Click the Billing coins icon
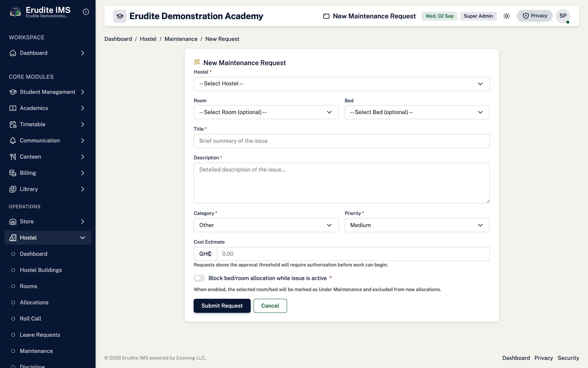This screenshot has height=368, width=588. pos(13,173)
